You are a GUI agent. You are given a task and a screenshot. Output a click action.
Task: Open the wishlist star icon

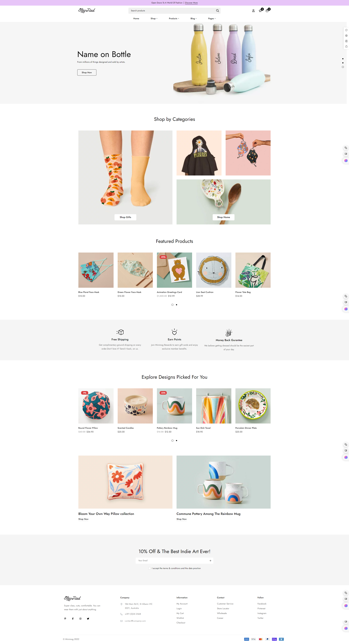pos(260,11)
